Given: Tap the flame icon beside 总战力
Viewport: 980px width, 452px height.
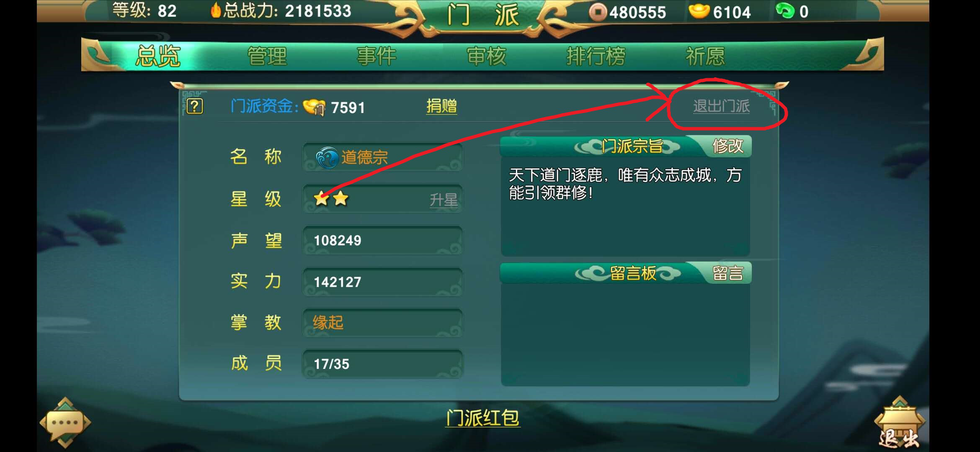Looking at the screenshot, I should click(215, 10).
